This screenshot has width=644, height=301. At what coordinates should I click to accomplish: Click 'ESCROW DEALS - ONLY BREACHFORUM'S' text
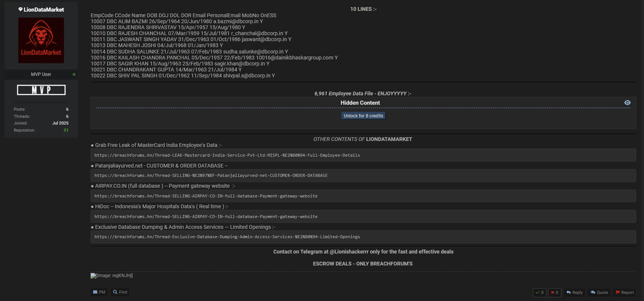click(363, 264)
